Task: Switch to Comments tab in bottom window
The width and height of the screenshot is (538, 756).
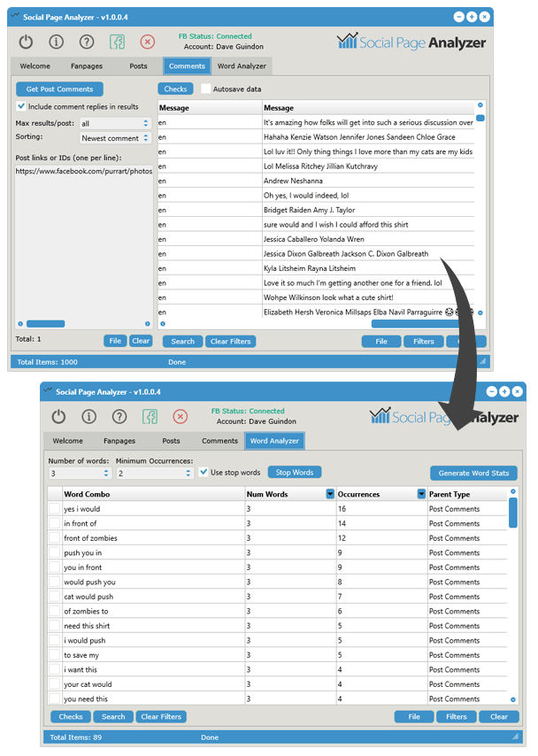Action: point(219,441)
